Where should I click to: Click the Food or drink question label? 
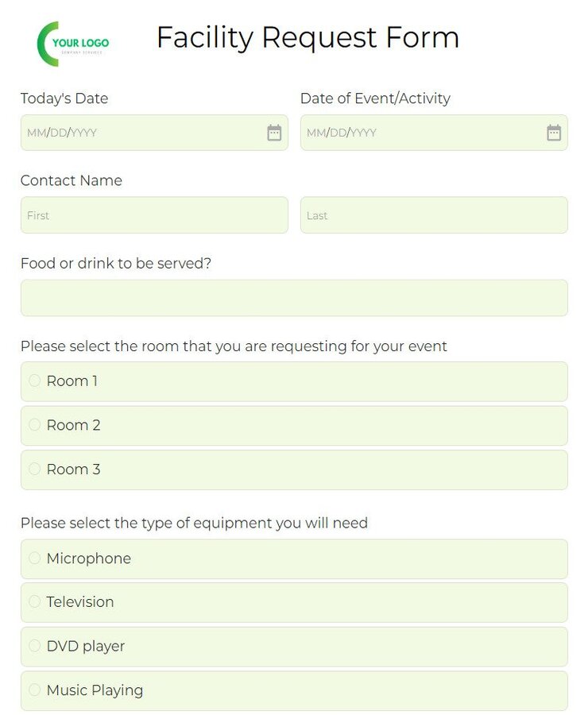116,263
